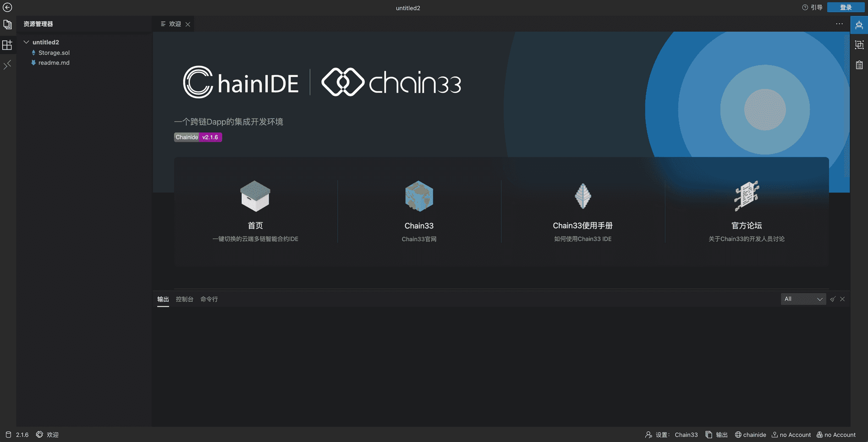Screen dimensions: 868x442
Task: Switch to the 命令行 command line tab
Action: 209,299
